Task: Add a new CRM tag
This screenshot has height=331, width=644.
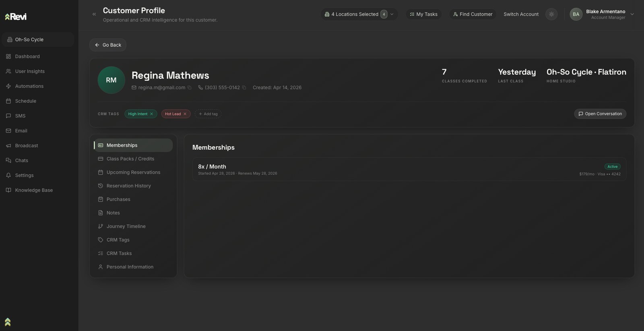Action: [x=208, y=114]
